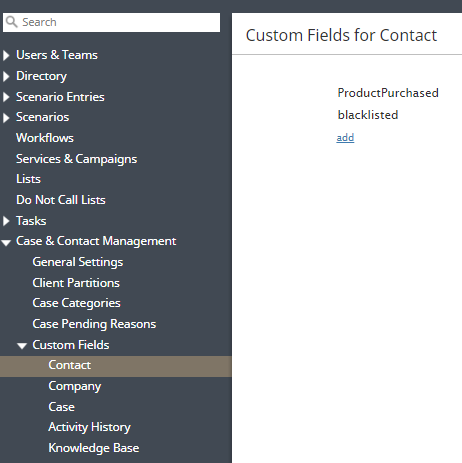Image resolution: width=462 pixels, height=463 pixels.
Task: Expand the Scenarios tree arrow
Action: pyautogui.click(x=6, y=118)
